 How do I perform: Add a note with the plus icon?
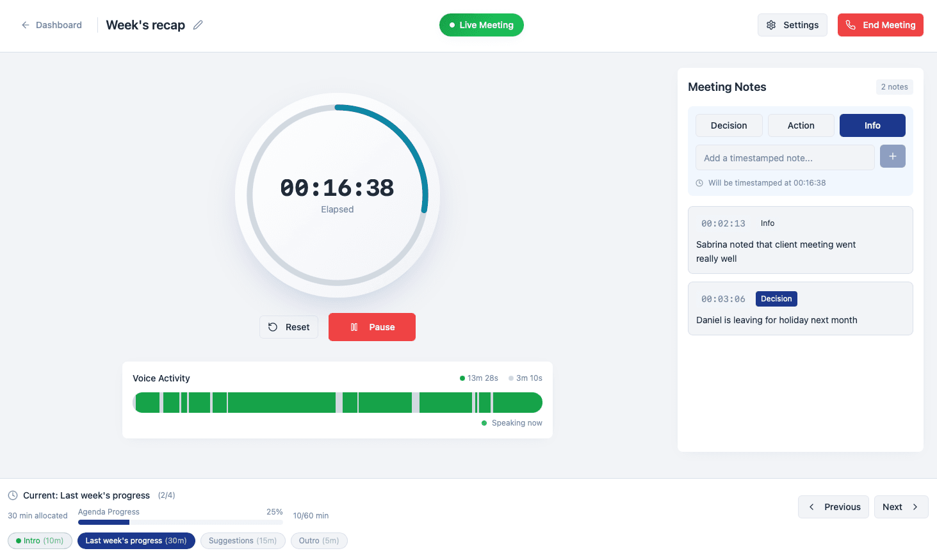pos(892,156)
